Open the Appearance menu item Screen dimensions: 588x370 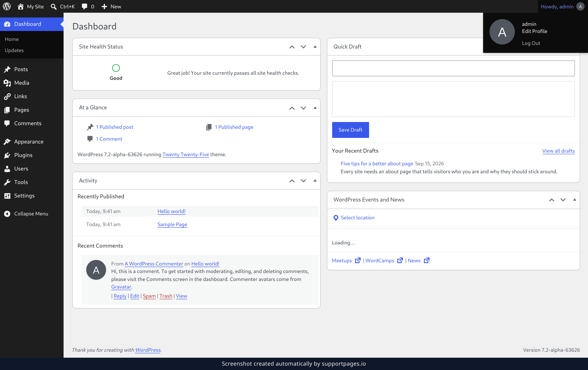[32, 142]
